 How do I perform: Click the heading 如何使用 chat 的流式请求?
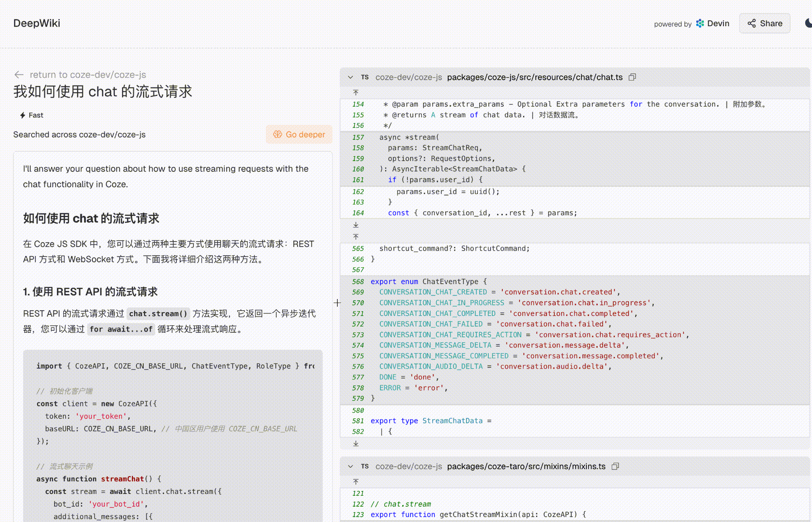point(91,218)
